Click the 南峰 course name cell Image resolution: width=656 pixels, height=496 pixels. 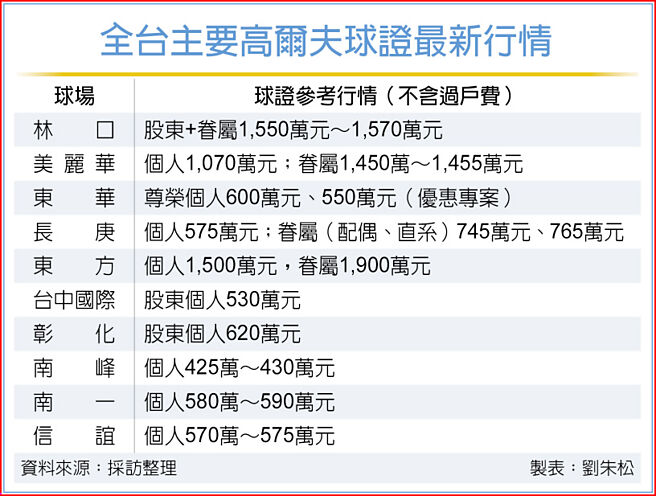[74, 368]
